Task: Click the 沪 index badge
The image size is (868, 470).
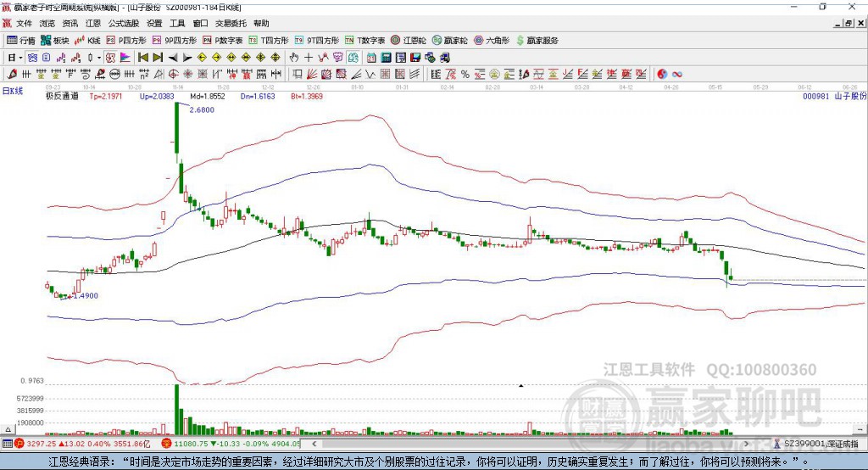Action: [19, 444]
